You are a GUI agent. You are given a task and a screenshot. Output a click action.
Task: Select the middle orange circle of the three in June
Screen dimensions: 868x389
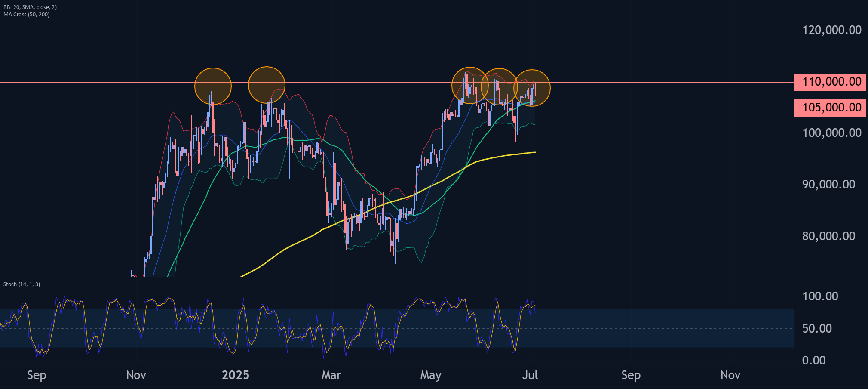(499, 87)
